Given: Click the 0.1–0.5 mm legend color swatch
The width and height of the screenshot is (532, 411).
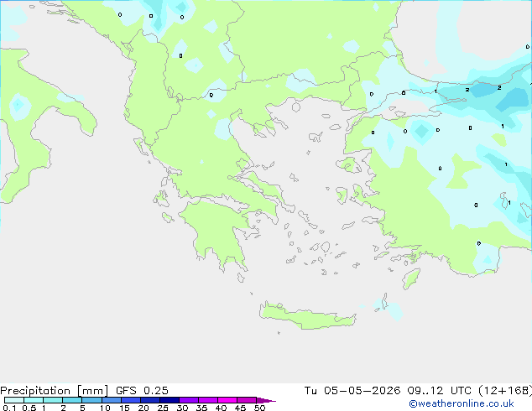Looking at the screenshot, I should pos(14,400).
